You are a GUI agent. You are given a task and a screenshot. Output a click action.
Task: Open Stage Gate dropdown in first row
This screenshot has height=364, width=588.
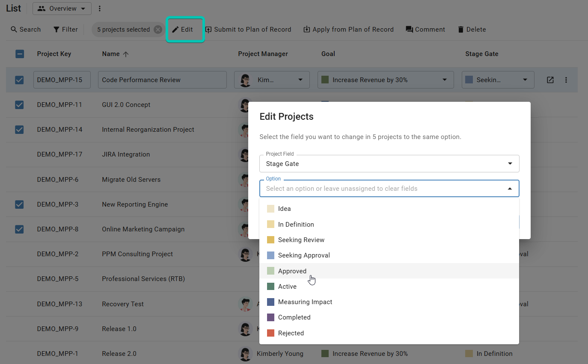point(498,80)
